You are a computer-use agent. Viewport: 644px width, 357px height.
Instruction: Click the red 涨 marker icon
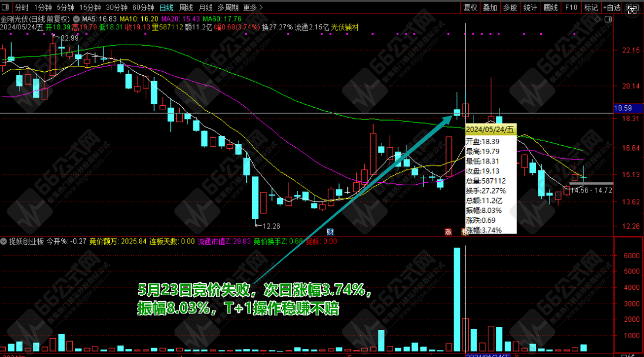tap(448, 231)
